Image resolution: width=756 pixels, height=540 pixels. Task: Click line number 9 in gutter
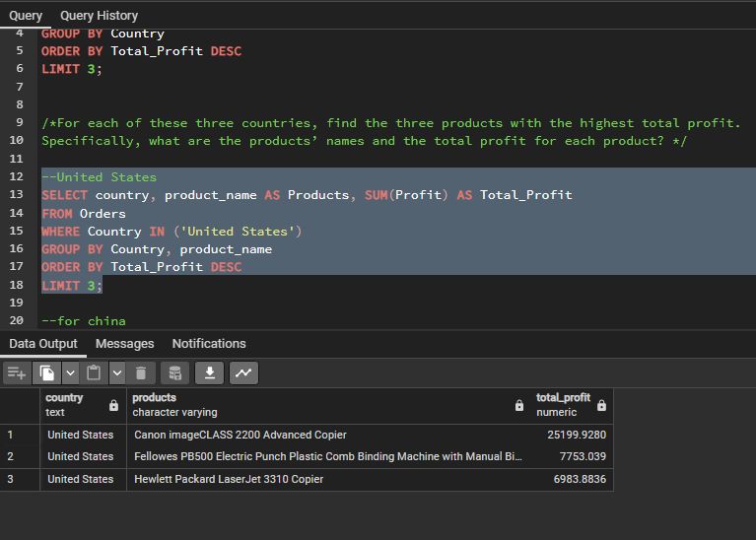(20, 122)
